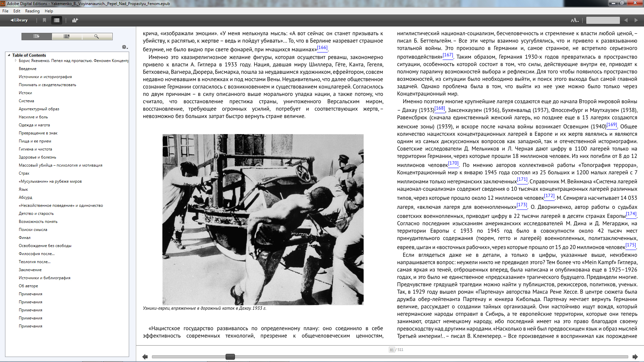Go to previous search result arrow
644x362 pixels.
[x=626, y=20]
